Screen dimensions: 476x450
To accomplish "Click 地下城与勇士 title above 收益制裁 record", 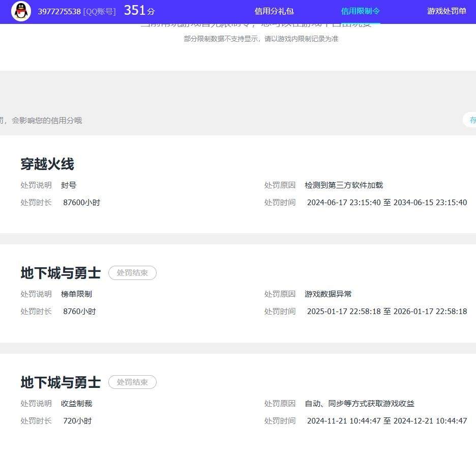I will click(x=61, y=382).
